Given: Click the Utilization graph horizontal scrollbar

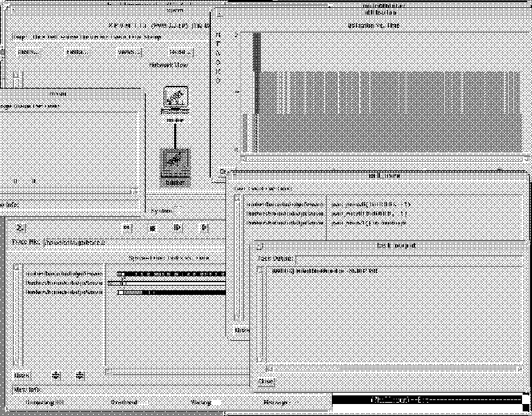Looking at the screenshot, I should pos(386,158).
